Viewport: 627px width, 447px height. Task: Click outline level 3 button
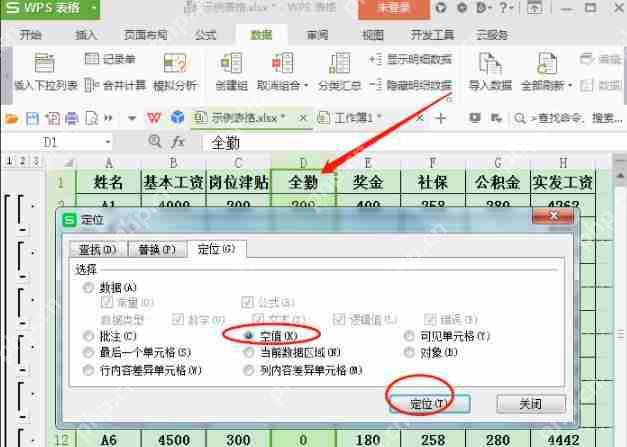[36, 161]
